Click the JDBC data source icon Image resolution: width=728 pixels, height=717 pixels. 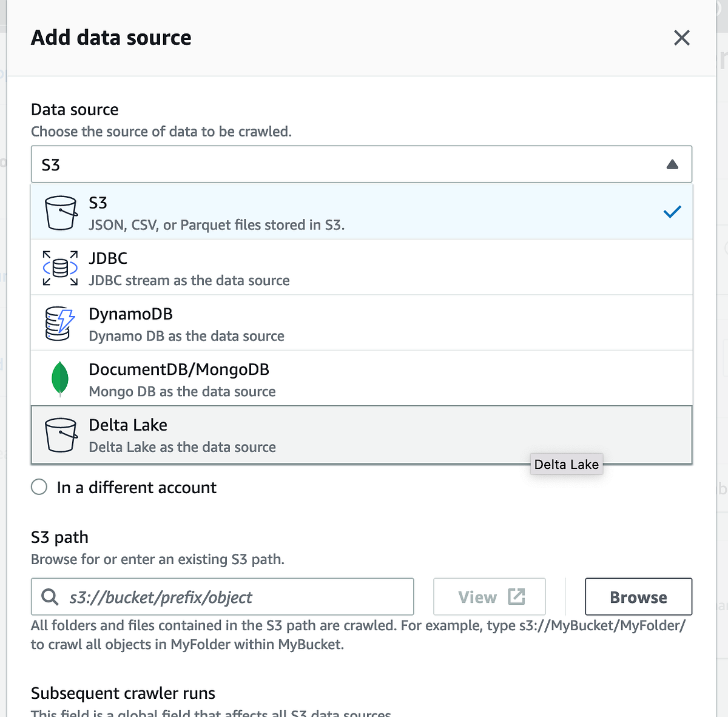[59, 268]
